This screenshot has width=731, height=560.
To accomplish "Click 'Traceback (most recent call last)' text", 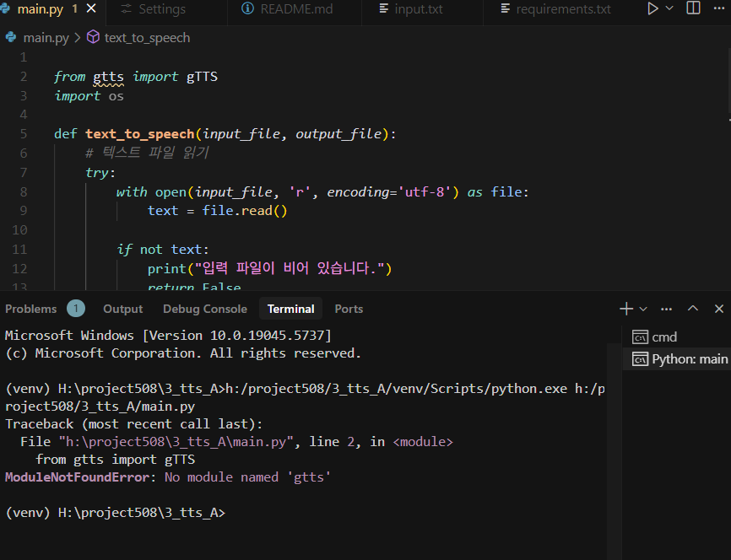I will 134,424.
